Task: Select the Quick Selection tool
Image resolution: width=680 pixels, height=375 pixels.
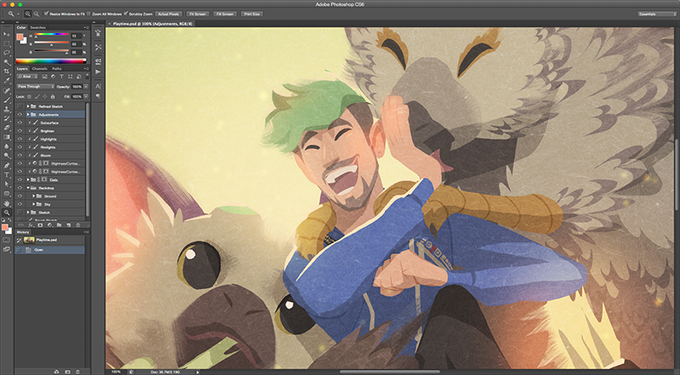Action: click(7, 62)
